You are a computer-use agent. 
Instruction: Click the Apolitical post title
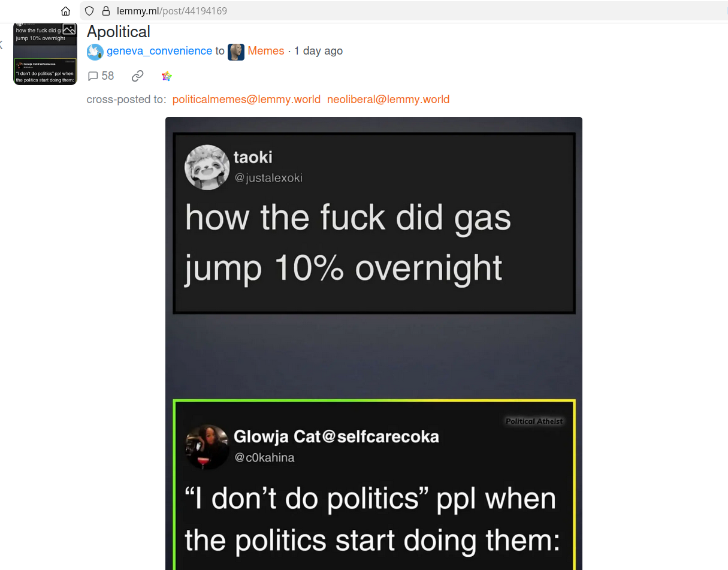click(x=119, y=32)
